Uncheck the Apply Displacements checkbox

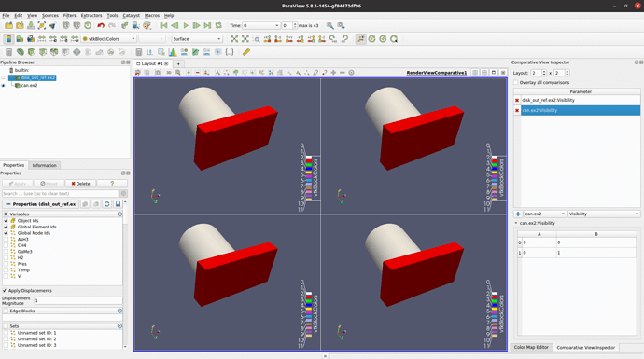point(5,291)
